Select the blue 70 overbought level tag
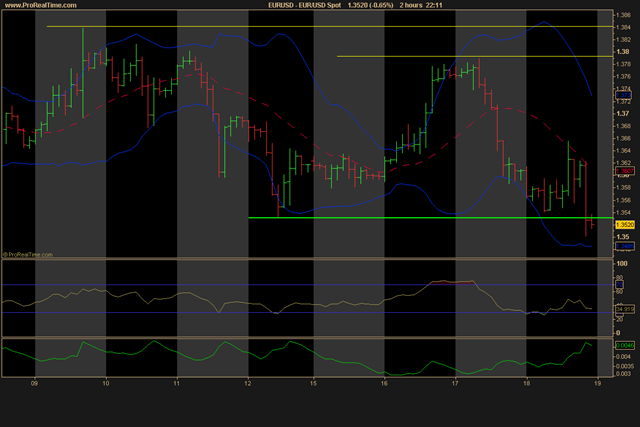This screenshot has height=427, width=640. point(619,285)
